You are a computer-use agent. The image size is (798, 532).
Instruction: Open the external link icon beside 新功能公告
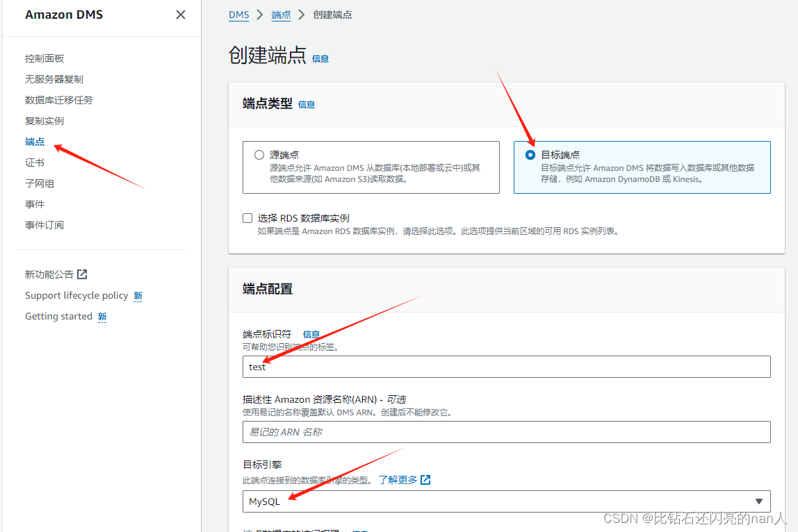(82, 274)
